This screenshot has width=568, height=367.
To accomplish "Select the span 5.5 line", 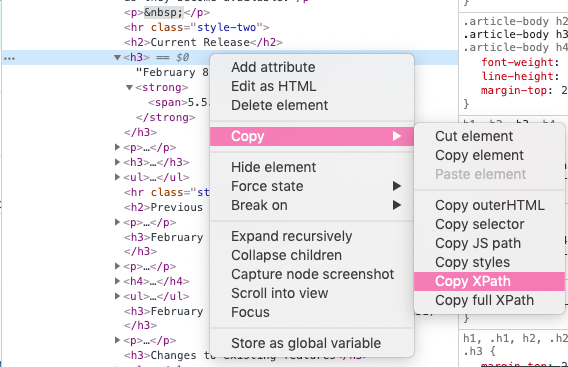I will [x=178, y=103].
